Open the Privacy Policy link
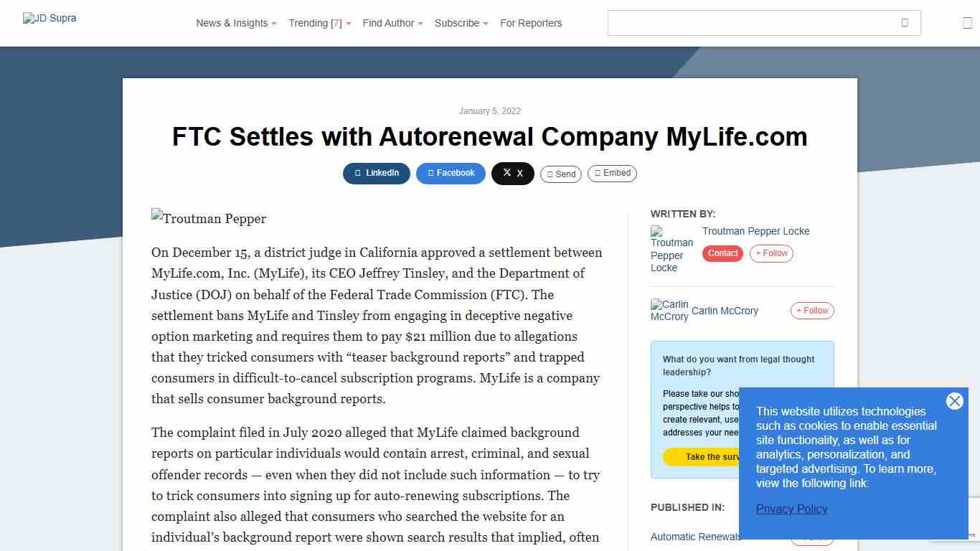 pos(791,509)
